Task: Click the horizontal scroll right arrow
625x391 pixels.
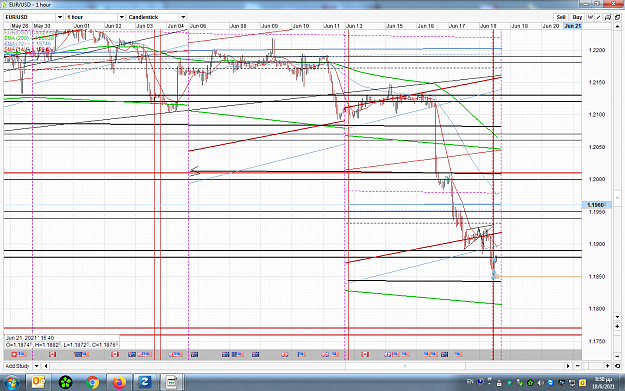Action: pos(568,366)
